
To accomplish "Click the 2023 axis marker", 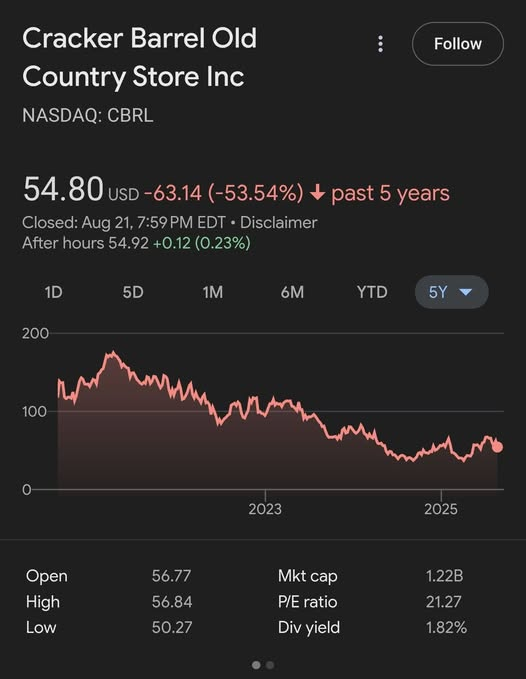I will click(265, 509).
